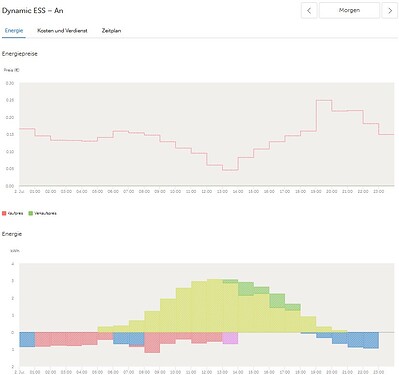Select the first blue bar at midnight
This screenshot has height=375, width=399.
click(x=27, y=339)
